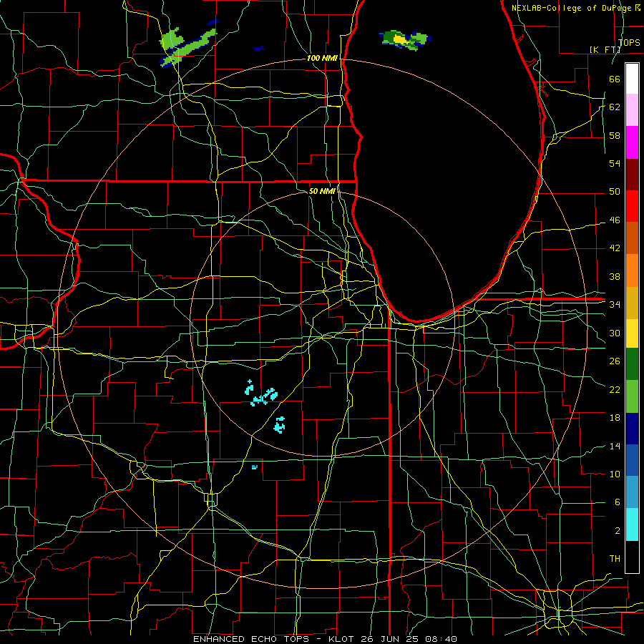Click the "26" legend value
This screenshot has width=644, height=644.
click(x=615, y=361)
